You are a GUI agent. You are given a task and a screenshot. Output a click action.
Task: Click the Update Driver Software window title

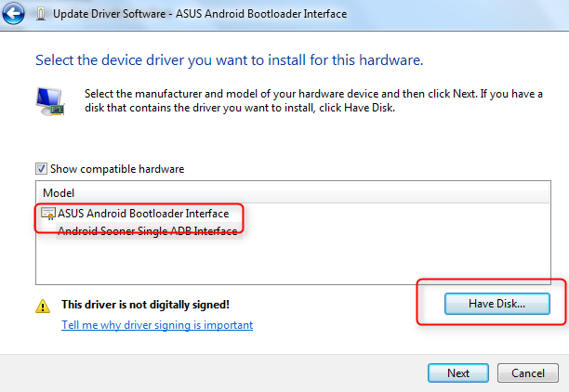(200, 14)
